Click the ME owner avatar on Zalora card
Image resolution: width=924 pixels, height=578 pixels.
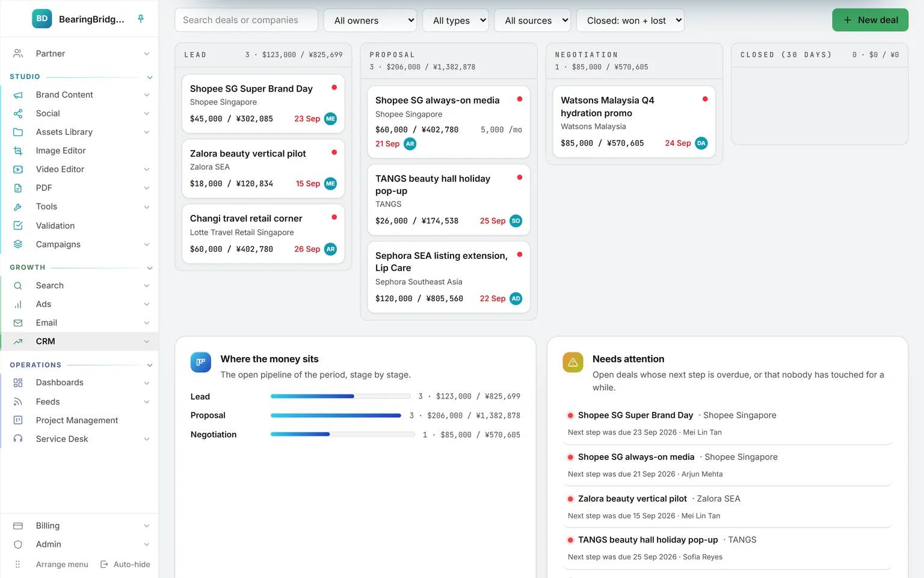(330, 184)
